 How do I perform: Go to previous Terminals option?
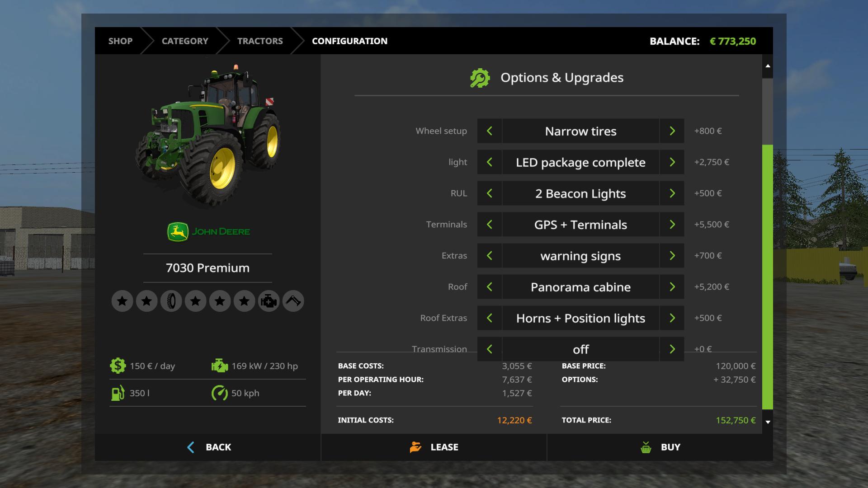pyautogui.click(x=490, y=225)
